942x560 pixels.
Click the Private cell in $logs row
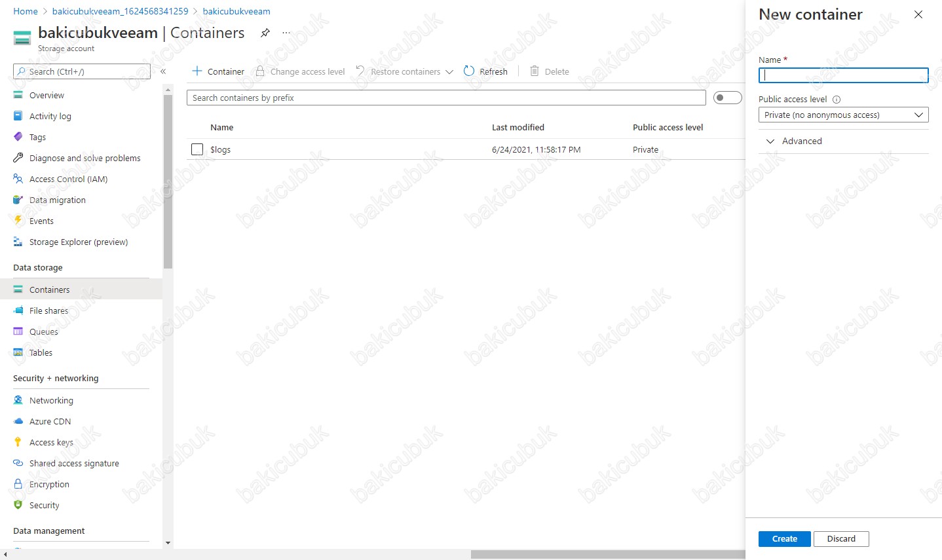click(645, 149)
